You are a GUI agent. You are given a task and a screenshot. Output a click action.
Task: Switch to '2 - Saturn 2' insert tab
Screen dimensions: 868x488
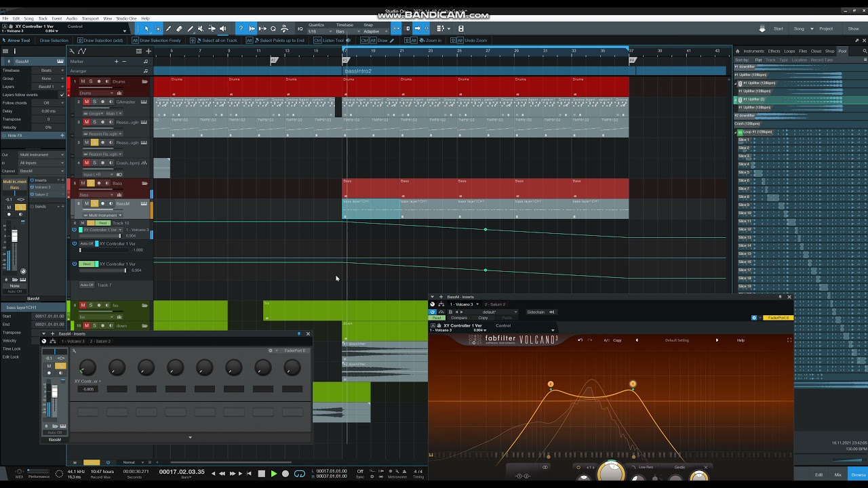tap(496, 304)
